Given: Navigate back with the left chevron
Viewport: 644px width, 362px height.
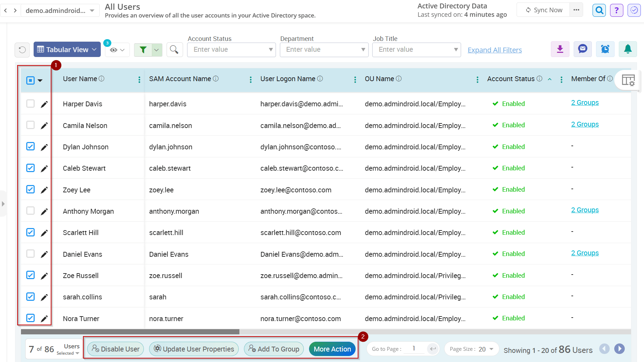Looking at the screenshot, I should pyautogui.click(x=6, y=10).
